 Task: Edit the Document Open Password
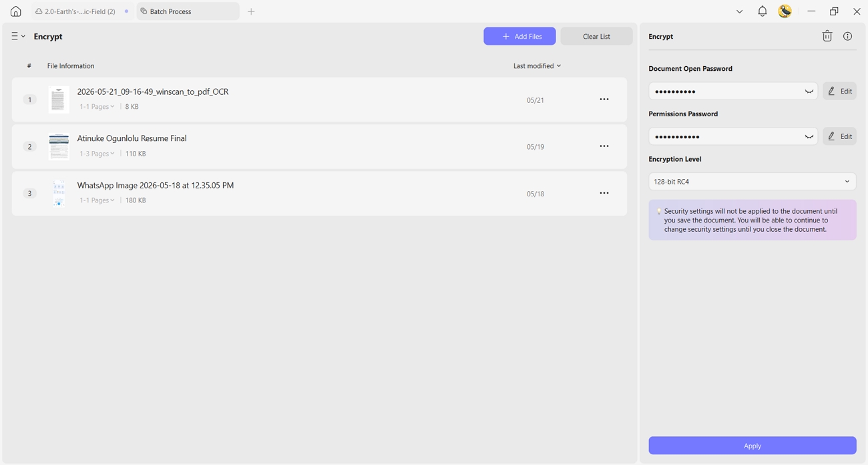839,91
